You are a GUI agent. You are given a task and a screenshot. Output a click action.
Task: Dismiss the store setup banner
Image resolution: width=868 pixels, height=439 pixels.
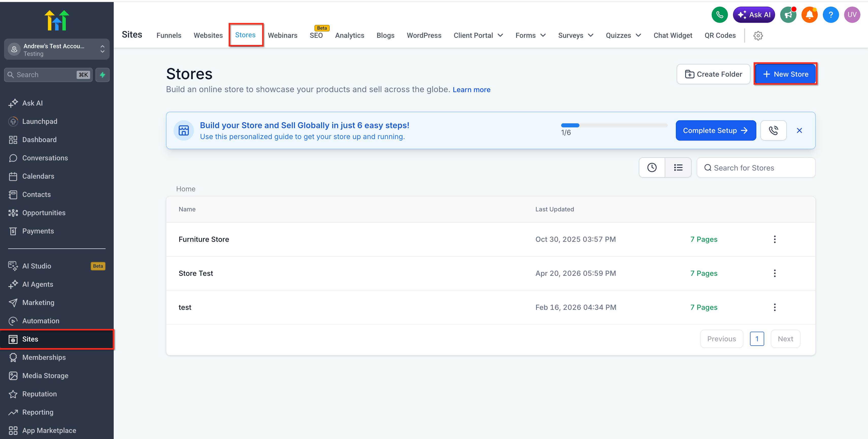tap(799, 130)
